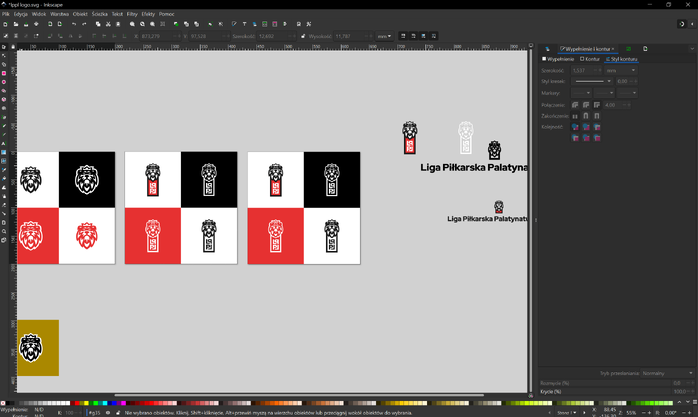Toggle display mode at top right
Screen dimensions: 698x417
682,24
